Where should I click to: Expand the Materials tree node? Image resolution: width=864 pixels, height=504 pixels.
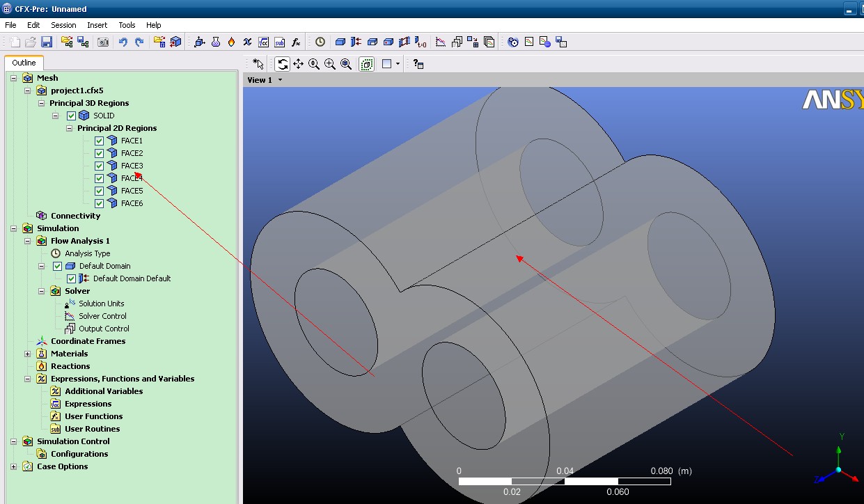pos(28,354)
